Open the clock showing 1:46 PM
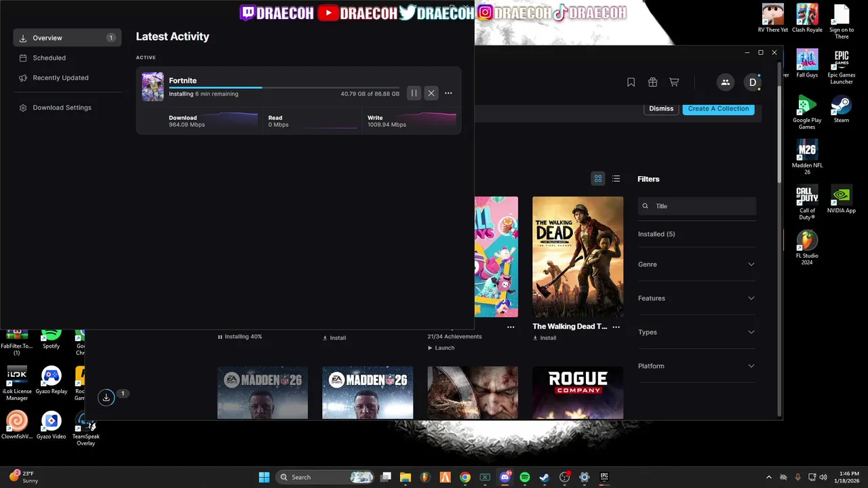Screen dimensions: 868x488 coord(848,477)
